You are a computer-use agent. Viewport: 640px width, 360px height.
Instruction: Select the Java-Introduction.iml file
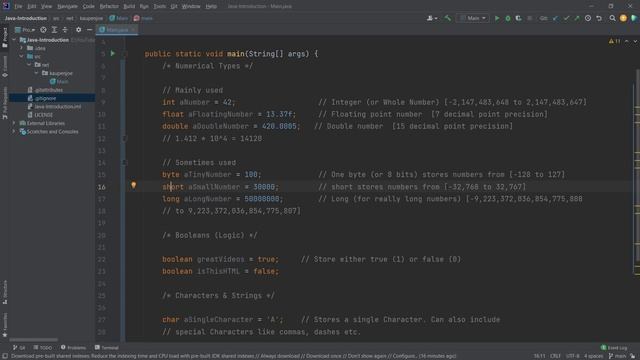pos(54,107)
